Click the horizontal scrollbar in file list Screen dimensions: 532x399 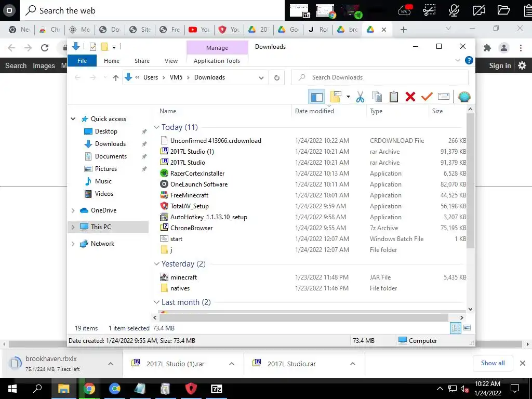coord(303,317)
